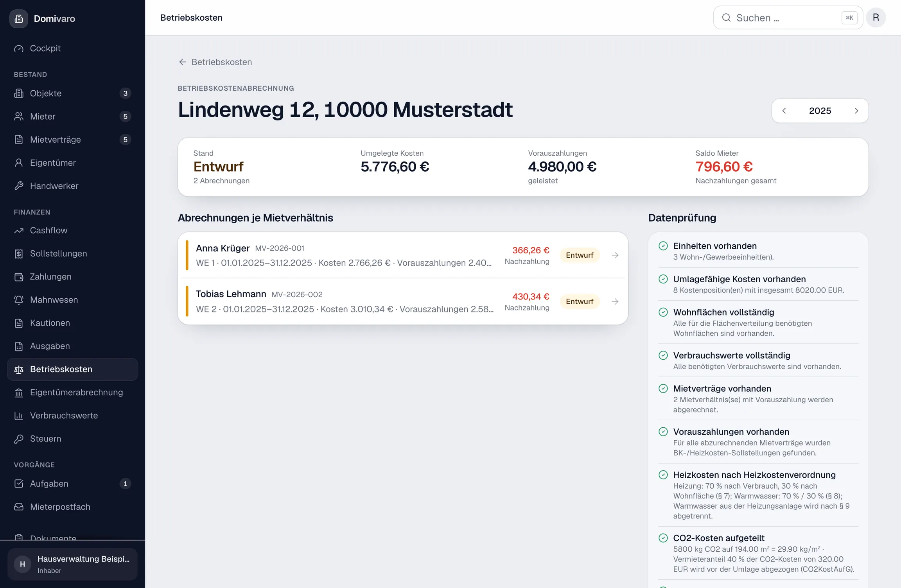Screen dimensions: 901x588
Task: Open the Mieter section
Action: [x=72, y=117]
